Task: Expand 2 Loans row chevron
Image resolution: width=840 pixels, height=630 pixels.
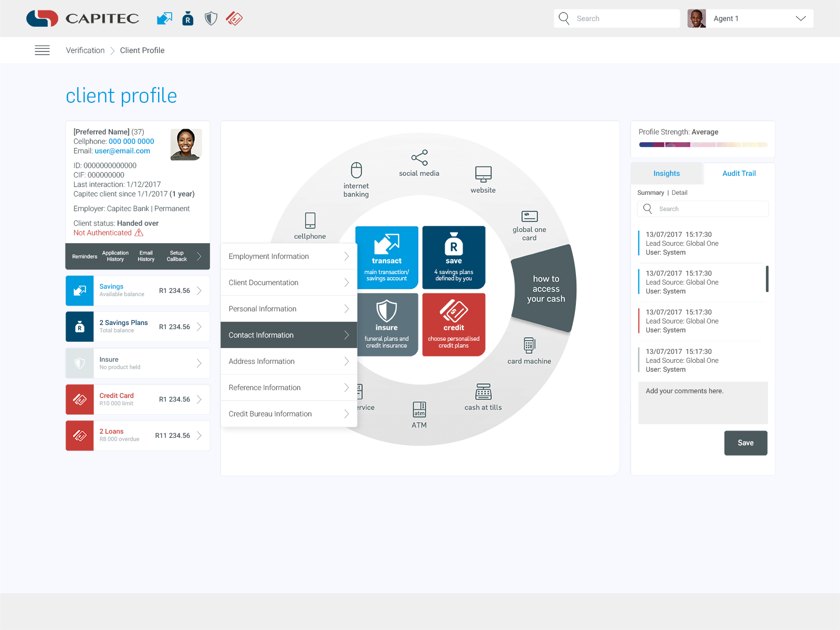Action: tap(199, 436)
